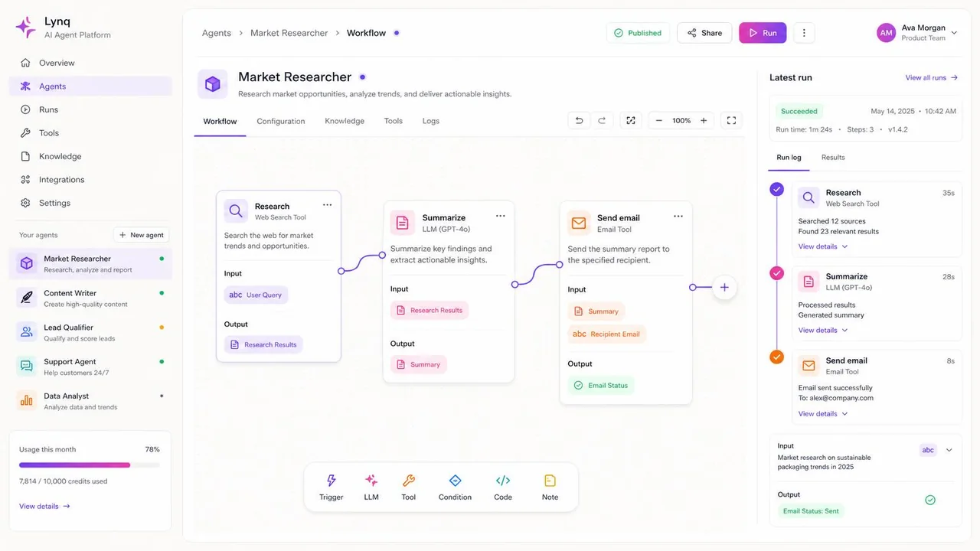Add a Code node from the palette
This screenshot has width=980, height=551.
click(503, 487)
